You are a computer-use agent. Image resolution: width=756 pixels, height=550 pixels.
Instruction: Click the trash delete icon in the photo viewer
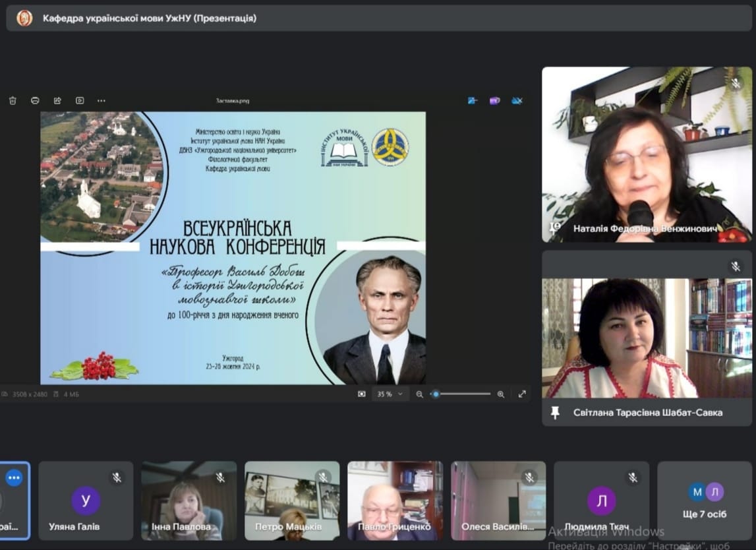click(13, 100)
